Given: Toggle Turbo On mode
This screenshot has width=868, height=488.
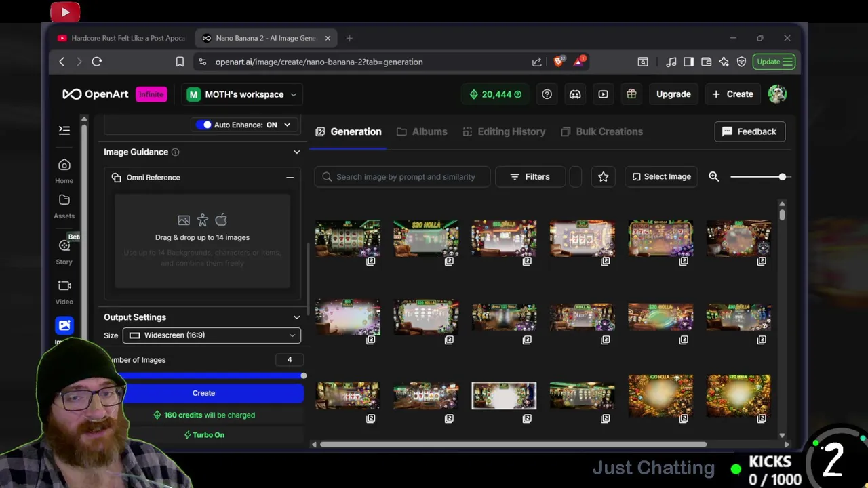Looking at the screenshot, I should click(204, 435).
